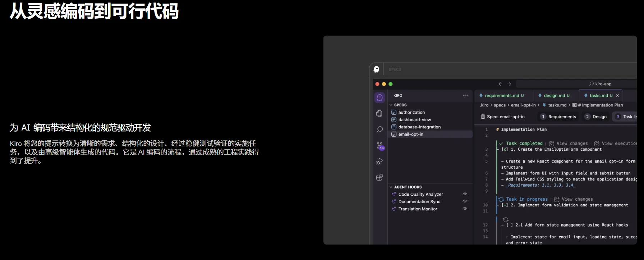Viewport: 644px width, 260px height.
Task: Click the email-opt-in breadcrumb segment
Action: 523,105
